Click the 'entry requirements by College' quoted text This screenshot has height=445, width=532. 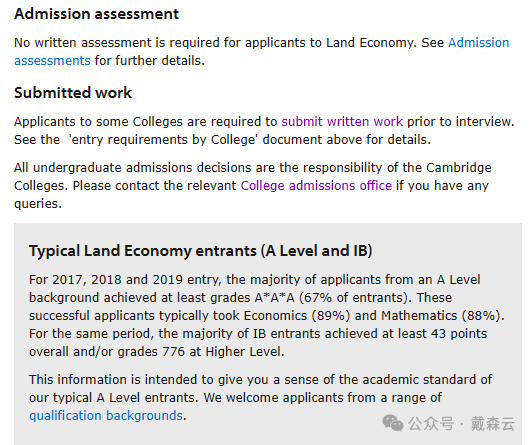tap(163, 139)
